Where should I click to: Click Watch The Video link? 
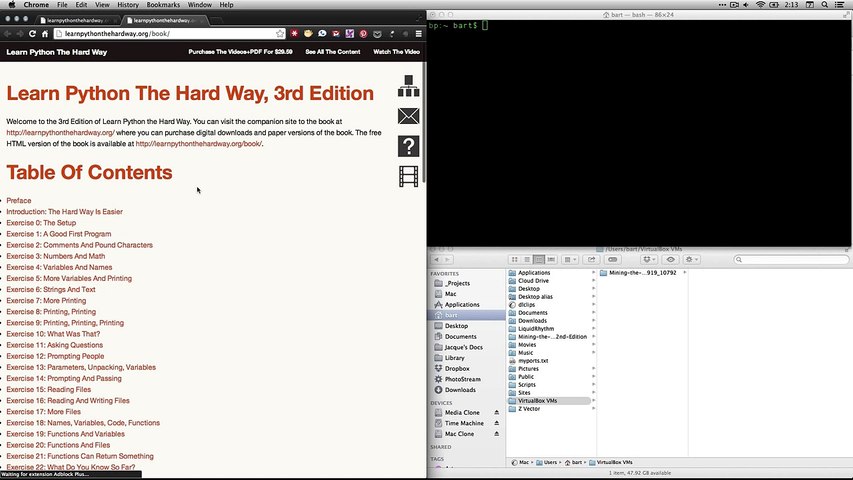pyautogui.click(x=397, y=52)
